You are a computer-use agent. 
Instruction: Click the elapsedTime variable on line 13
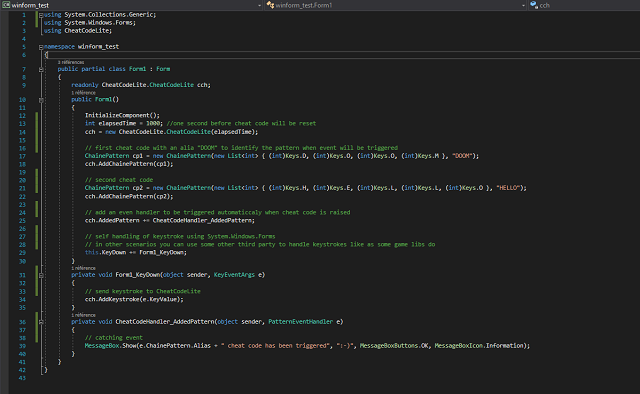click(x=117, y=123)
